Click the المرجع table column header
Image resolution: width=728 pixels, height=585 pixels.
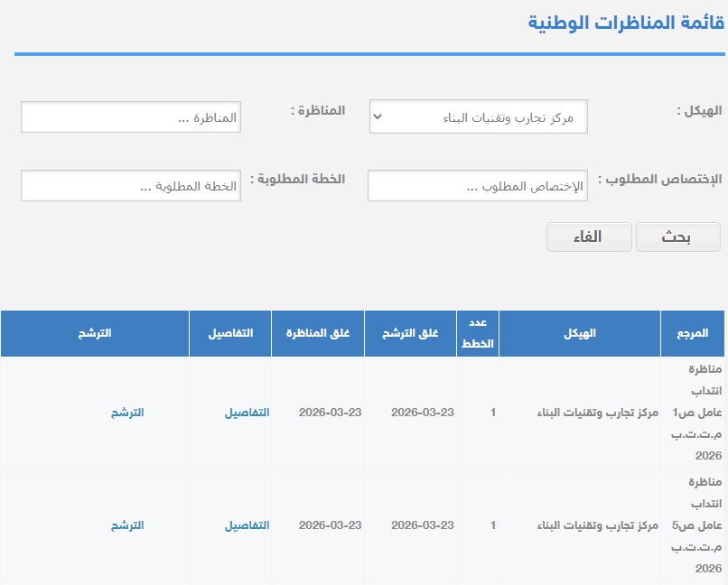(x=693, y=333)
